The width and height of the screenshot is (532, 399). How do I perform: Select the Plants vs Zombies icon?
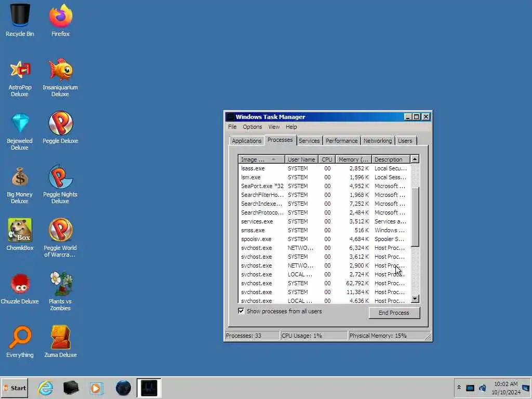[60, 292]
